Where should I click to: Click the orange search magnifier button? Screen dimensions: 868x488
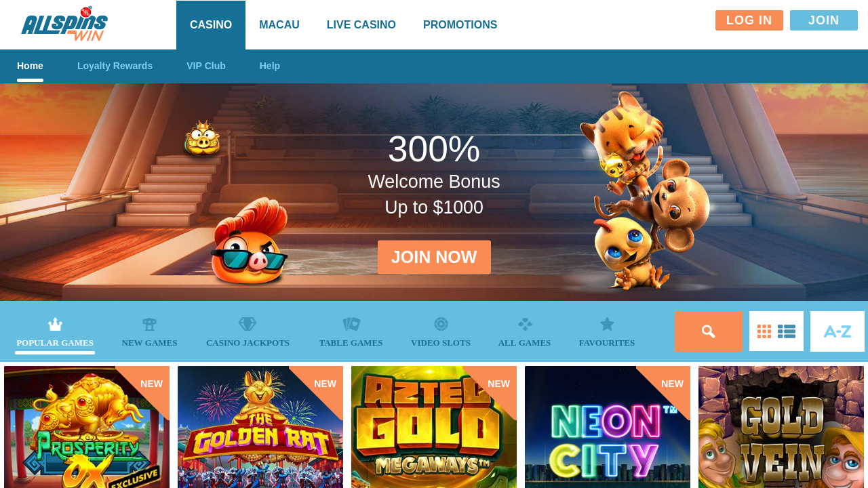(709, 331)
